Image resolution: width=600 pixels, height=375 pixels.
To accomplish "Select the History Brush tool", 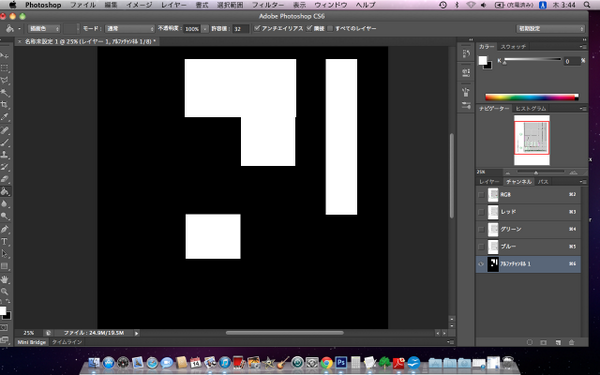I will [x=5, y=167].
